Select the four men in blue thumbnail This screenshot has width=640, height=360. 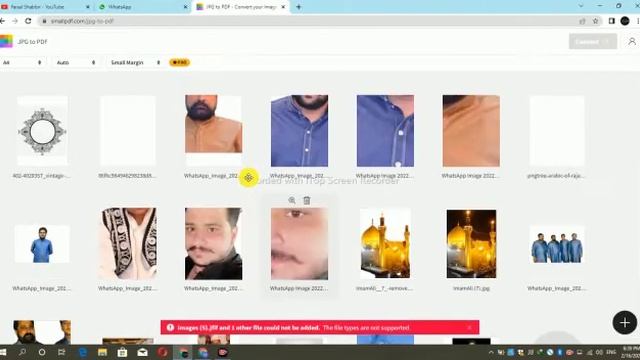pyautogui.click(x=557, y=244)
